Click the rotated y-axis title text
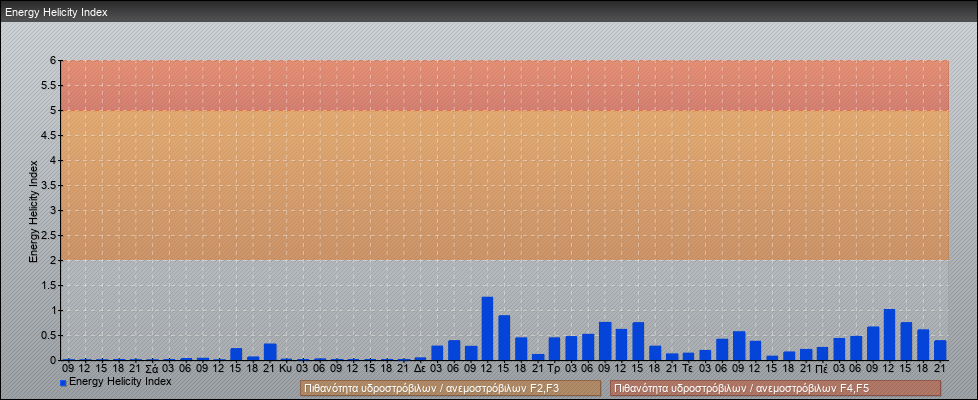The image size is (978, 400). [x=33, y=210]
